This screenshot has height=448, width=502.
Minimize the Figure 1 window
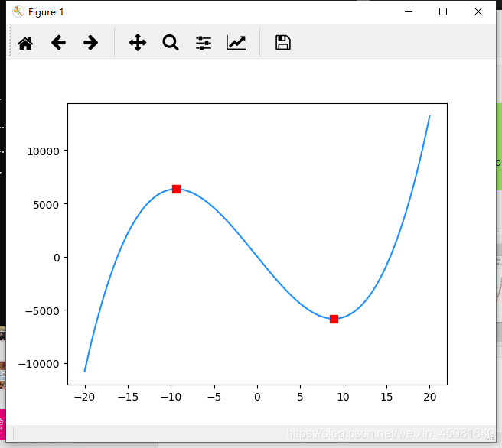pyautogui.click(x=409, y=11)
